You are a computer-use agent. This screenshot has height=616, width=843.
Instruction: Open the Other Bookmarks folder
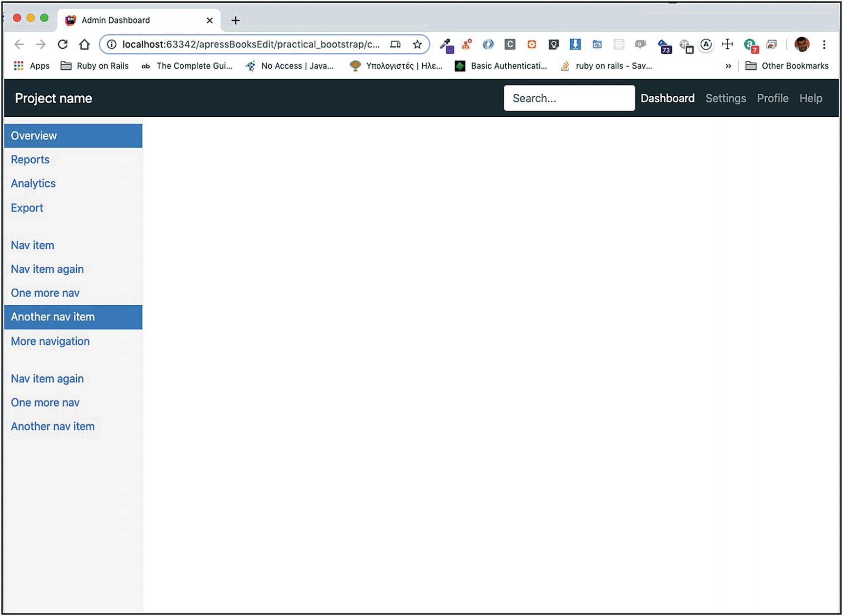coord(787,66)
